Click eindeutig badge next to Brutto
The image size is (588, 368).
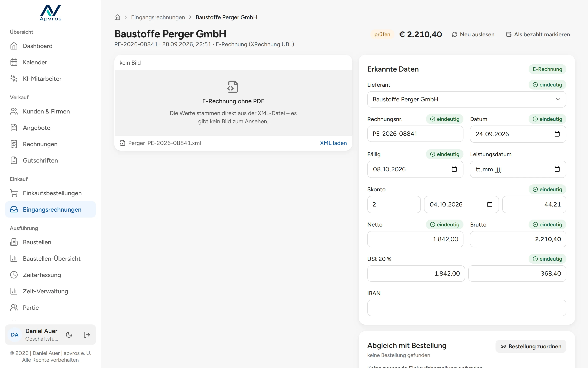[547, 224]
